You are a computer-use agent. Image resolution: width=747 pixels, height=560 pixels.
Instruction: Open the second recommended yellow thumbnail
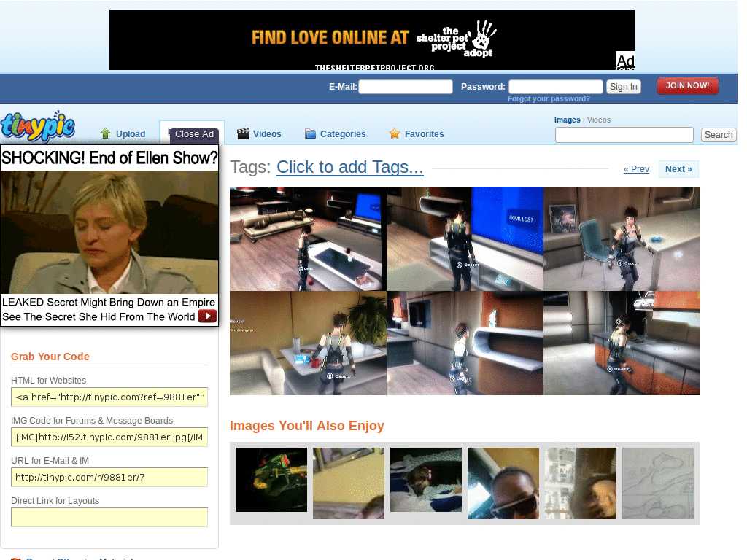(348, 483)
